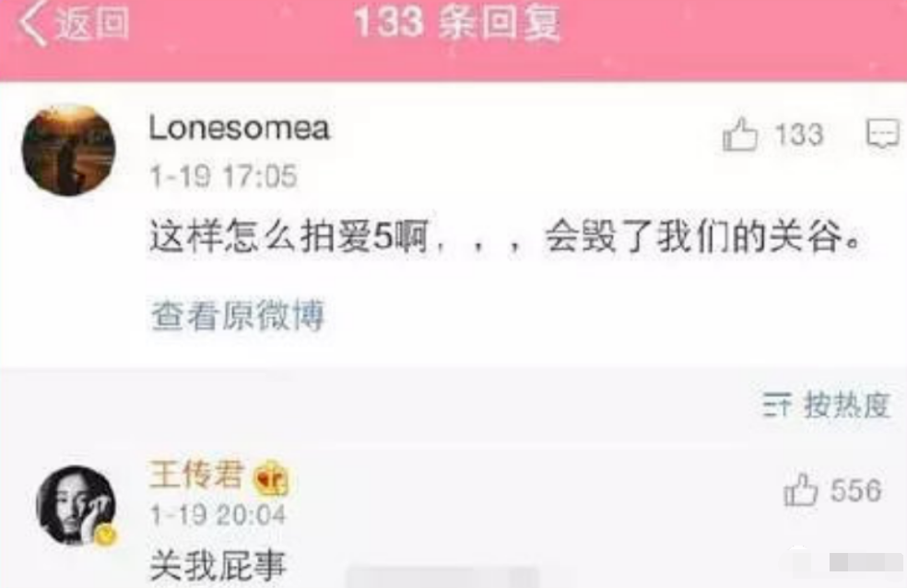Viewport: 907px width, 588px height.
Task: Like 王传君's reply with thumbs-up icon
Action: click(801, 489)
